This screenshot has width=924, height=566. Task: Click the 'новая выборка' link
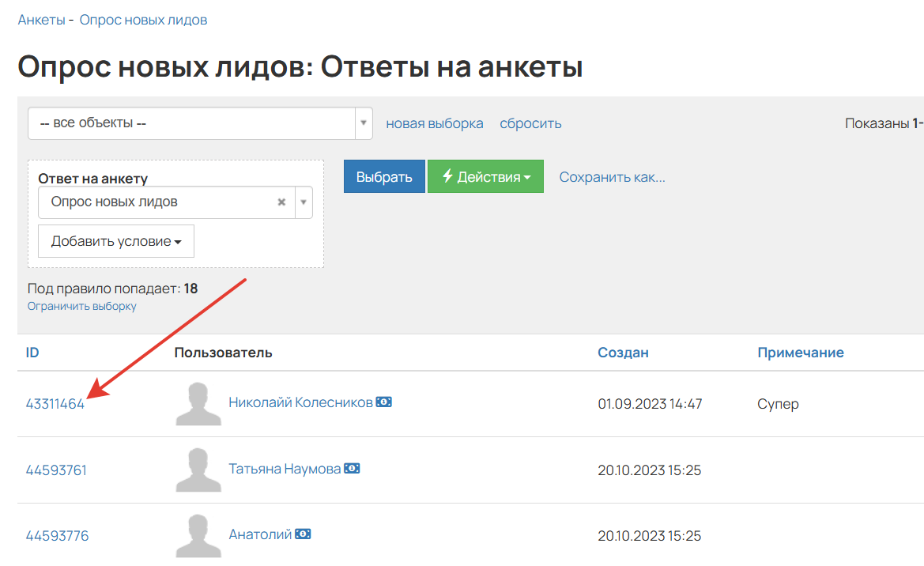[434, 123]
